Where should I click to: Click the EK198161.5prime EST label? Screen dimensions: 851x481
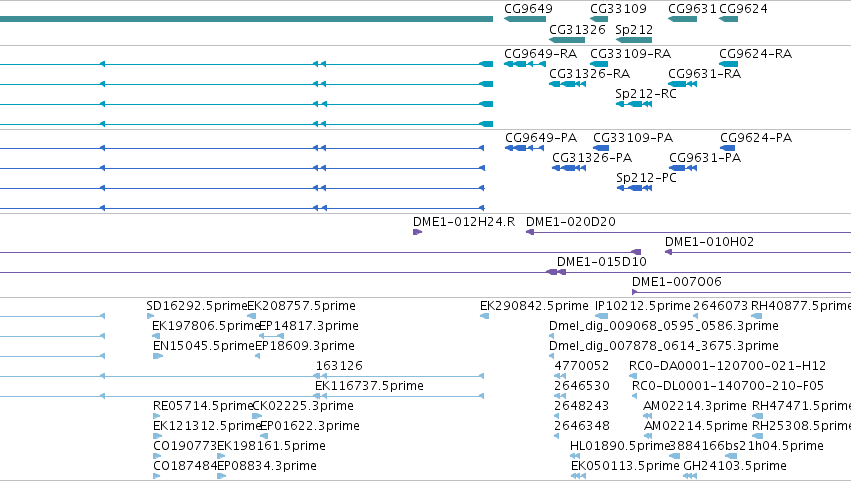[271, 446]
